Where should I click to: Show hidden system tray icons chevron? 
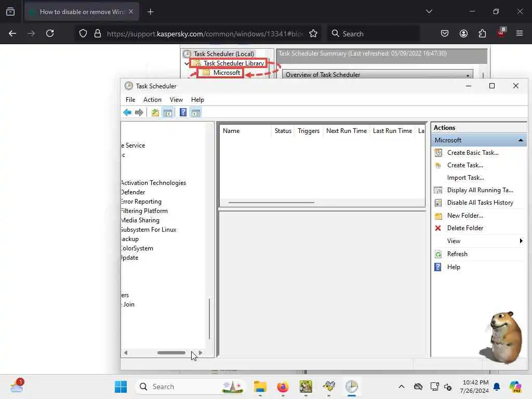[x=402, y=387]
